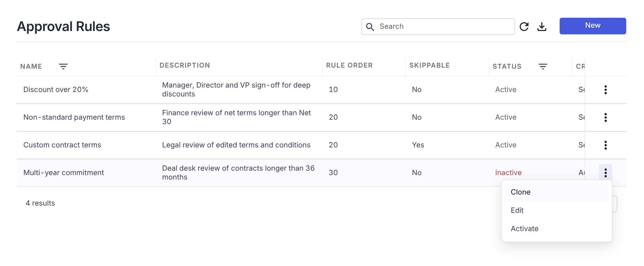Click the download export icon
644x266 pixels.
[542, 27]
